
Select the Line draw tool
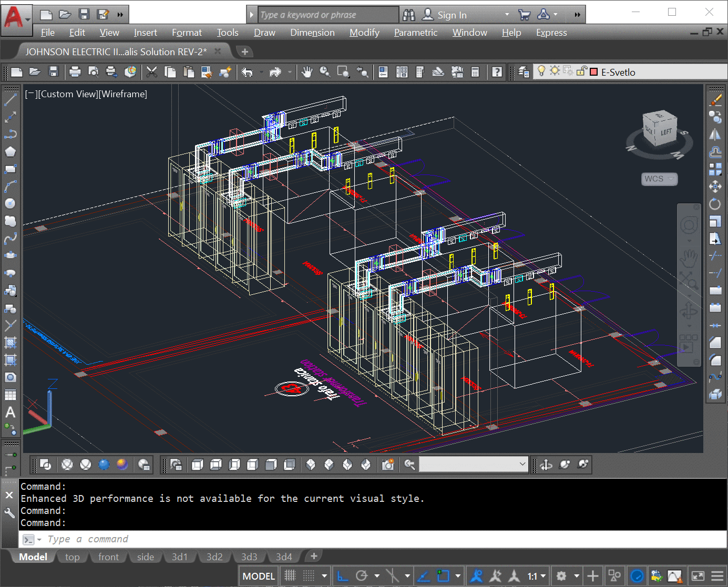pos(11,99)
